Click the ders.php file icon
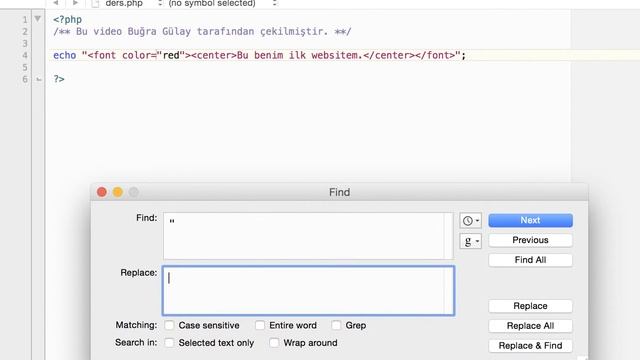This screenshot has height=360, width=640. pos(95,4)
